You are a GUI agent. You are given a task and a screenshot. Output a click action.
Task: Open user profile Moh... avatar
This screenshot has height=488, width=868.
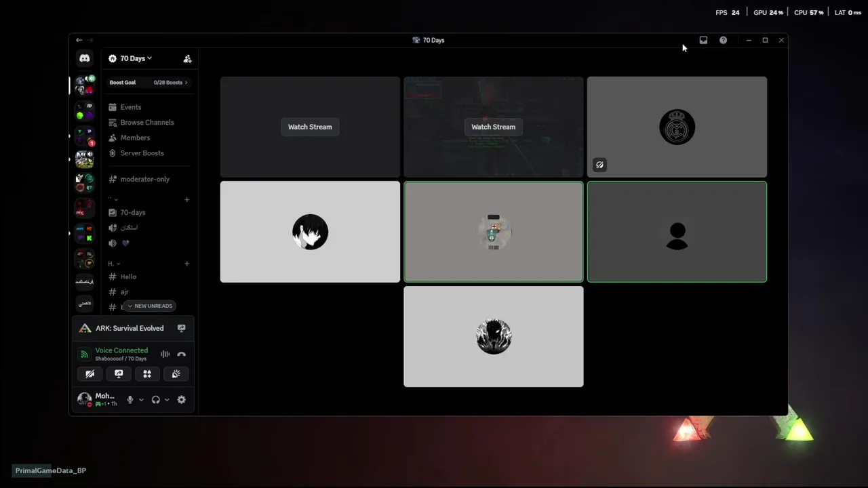point(84,399)
